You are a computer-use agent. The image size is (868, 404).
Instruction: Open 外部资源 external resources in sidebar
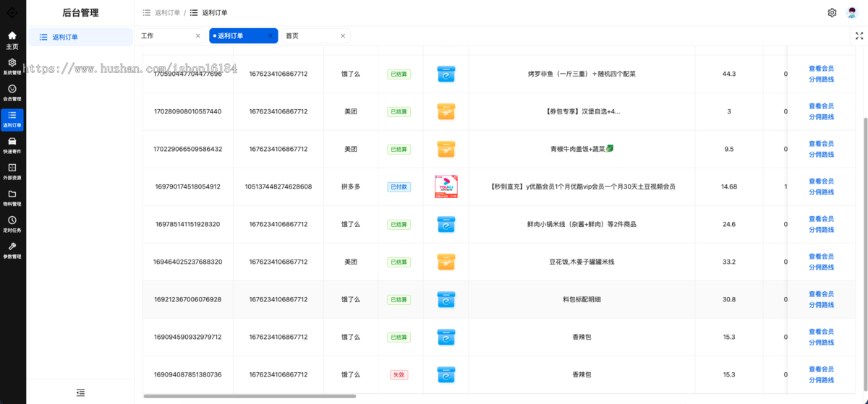click(x=12, y=172)
